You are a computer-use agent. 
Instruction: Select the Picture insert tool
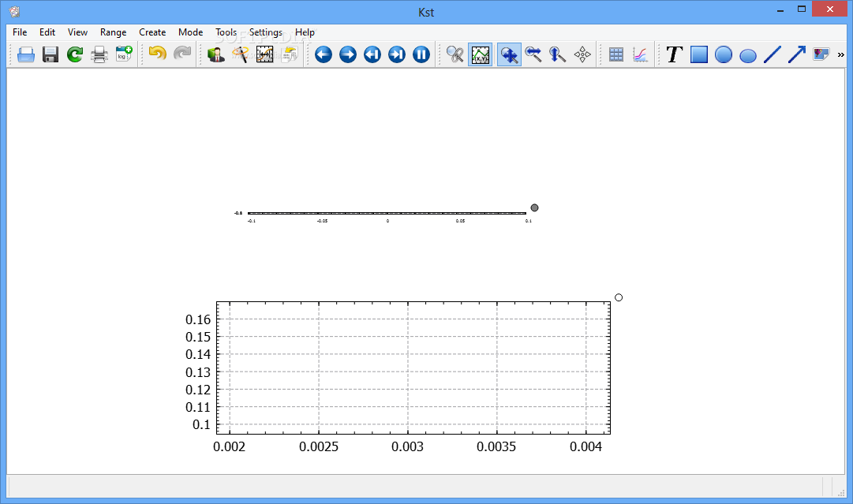pyautogui.click(x=821, y=54)
